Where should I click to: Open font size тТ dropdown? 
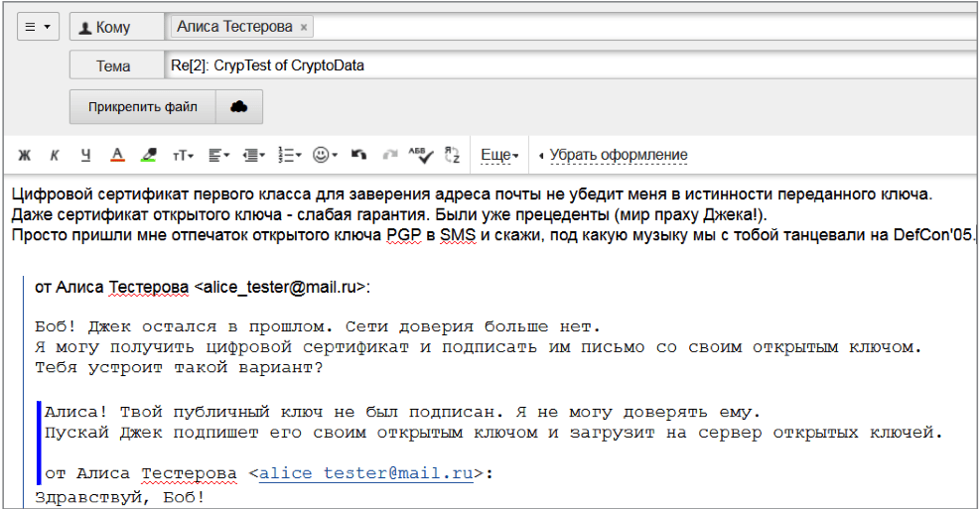click(x=183, y=155)
